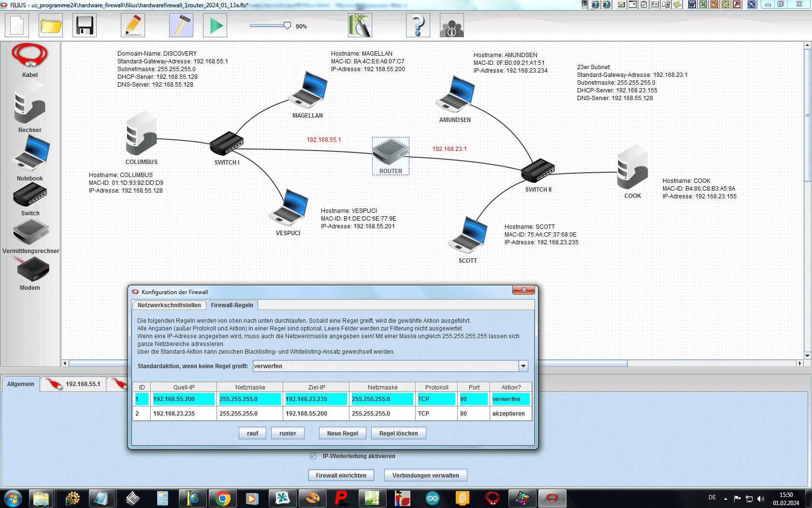Start simulation with green play icon
This screenshot has height=508, width=812.
[215, 25]
